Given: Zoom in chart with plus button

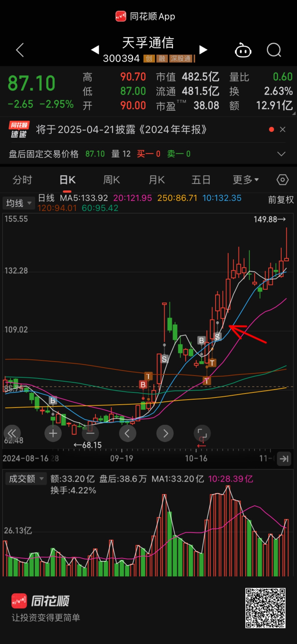Looking at the screenshot, I should point(53,433).
